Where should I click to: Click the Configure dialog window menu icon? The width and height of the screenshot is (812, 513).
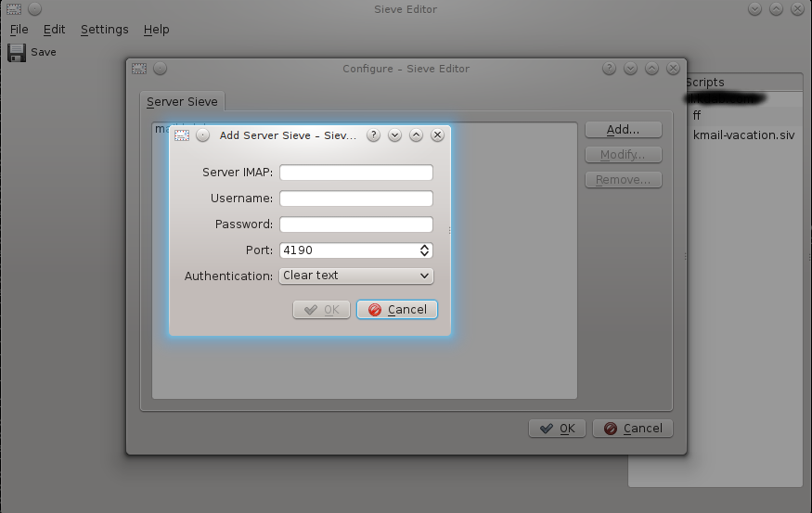pos(139,69)
